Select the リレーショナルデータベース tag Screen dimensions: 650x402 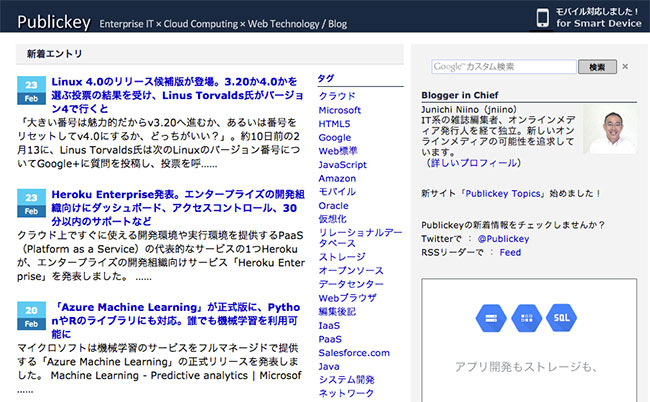point(360,238)
